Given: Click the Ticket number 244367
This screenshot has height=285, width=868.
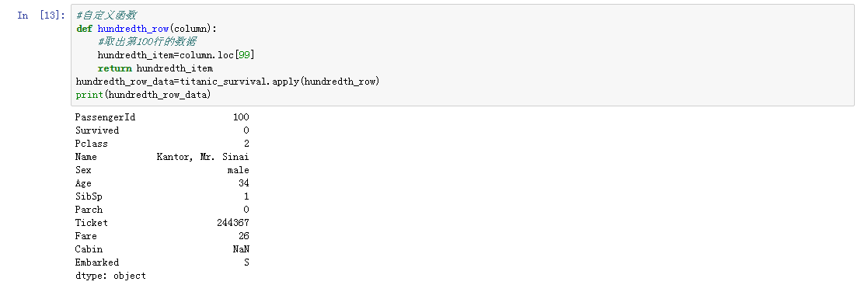Looking at the screenshot, I should coord(233,223).
